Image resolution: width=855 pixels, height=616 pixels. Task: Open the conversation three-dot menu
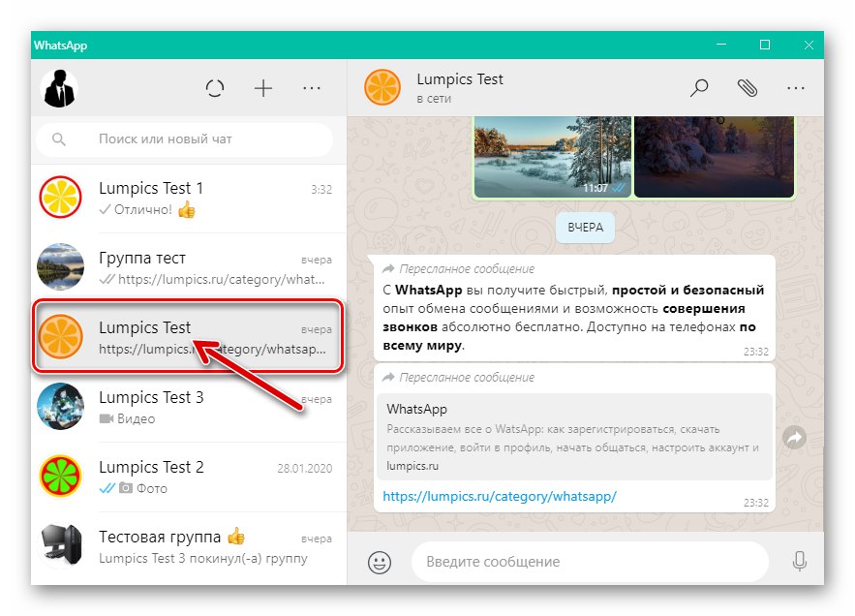(796, 88)
